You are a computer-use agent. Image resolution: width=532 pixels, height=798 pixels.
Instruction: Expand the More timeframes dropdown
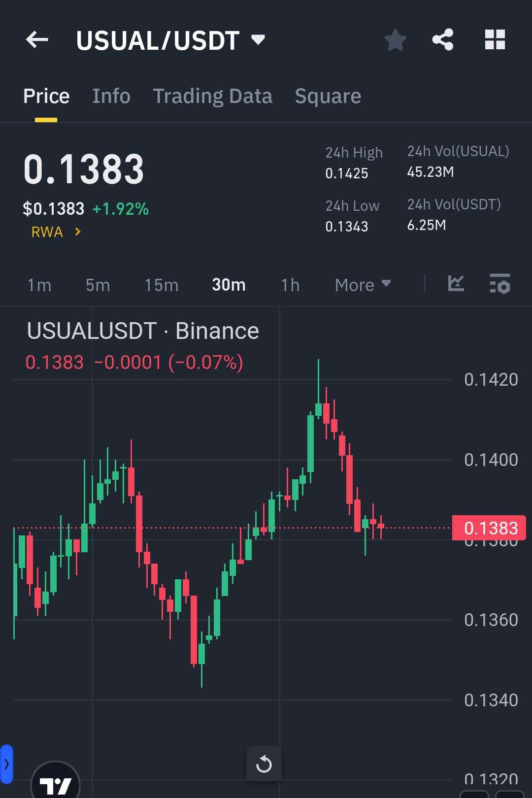pyautogui.click(x=363, y=285)
